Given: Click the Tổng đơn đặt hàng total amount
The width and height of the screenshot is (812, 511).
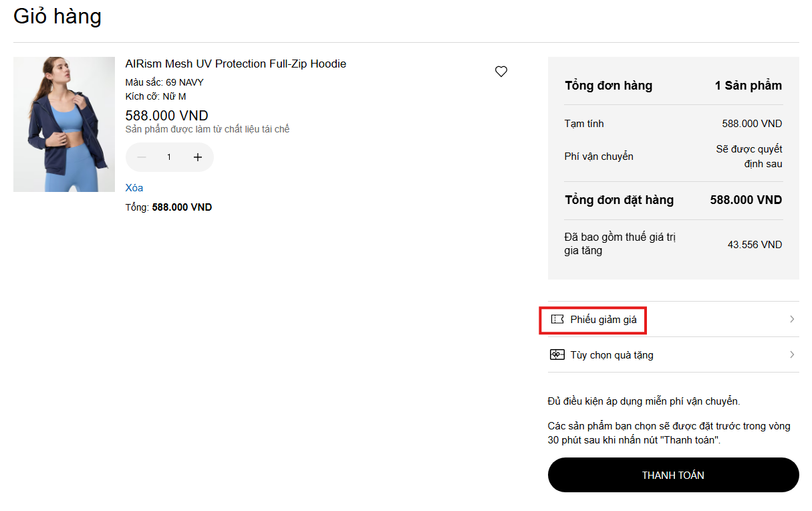Looking at the screenshot, I should [x=746, y=200].
